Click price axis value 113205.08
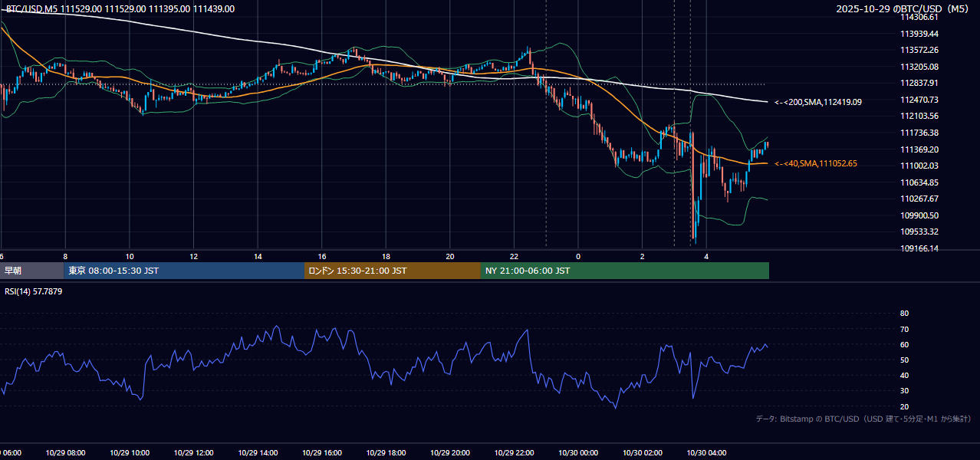The height and width of the screenshot is (460, 980). coord(919,67)
